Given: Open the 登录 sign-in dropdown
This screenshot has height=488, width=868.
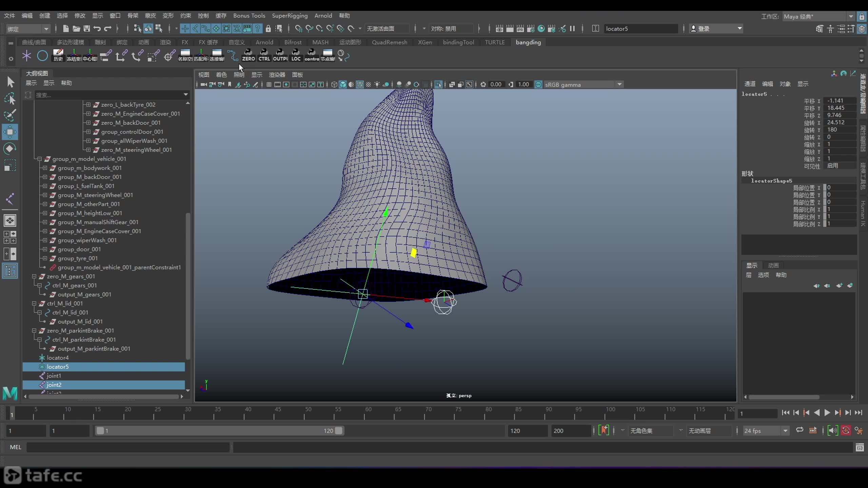Looking at the screenshot, I should click(x=716, y=29).
